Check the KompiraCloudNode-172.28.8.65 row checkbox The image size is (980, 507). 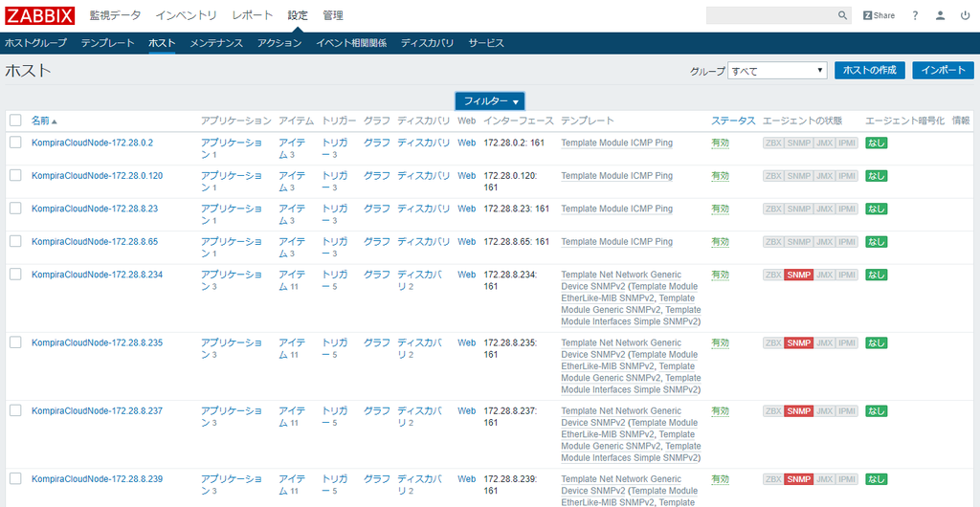(x=15, y=241)
